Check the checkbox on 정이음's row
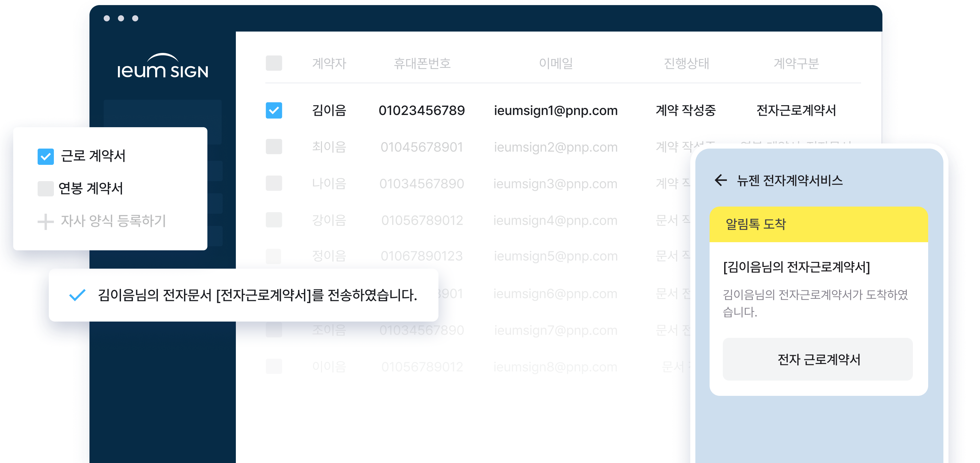This screenshot has height=463, width=980. coord(273,256)
